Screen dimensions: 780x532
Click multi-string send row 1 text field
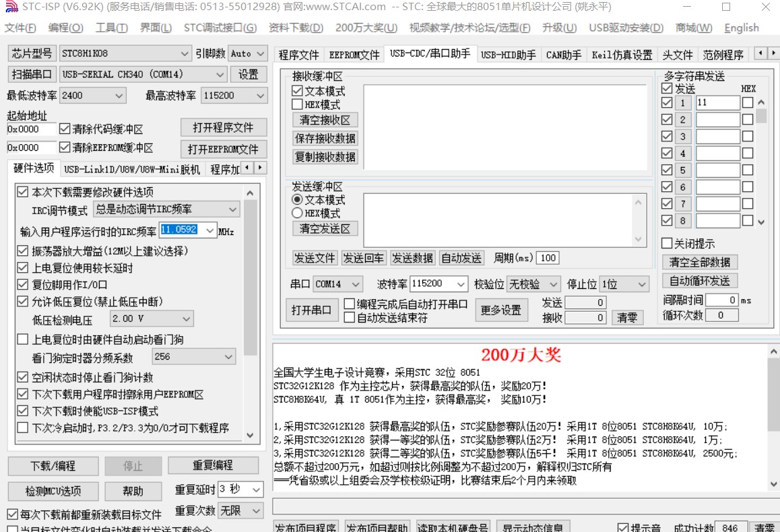coord(717,102)
